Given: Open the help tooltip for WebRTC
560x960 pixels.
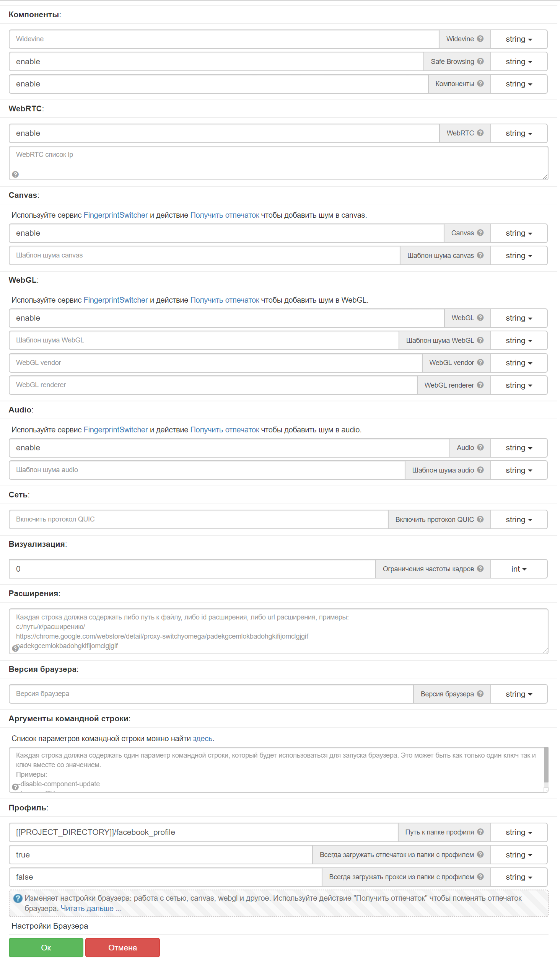Looking at the screenshot, I should pos(480,133).
